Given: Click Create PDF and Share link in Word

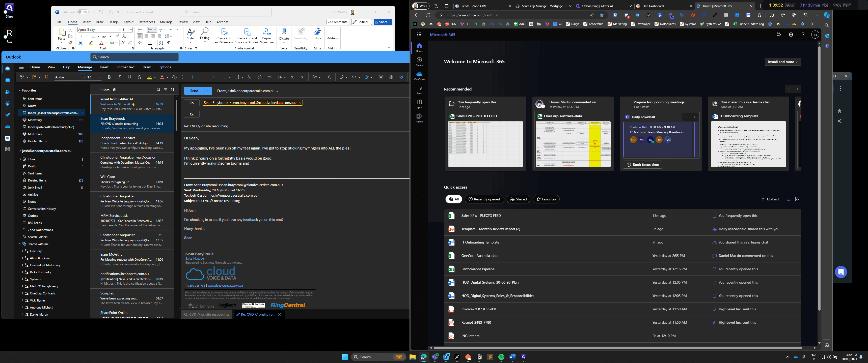Looking at the screenshot, I should coord(224,36).
